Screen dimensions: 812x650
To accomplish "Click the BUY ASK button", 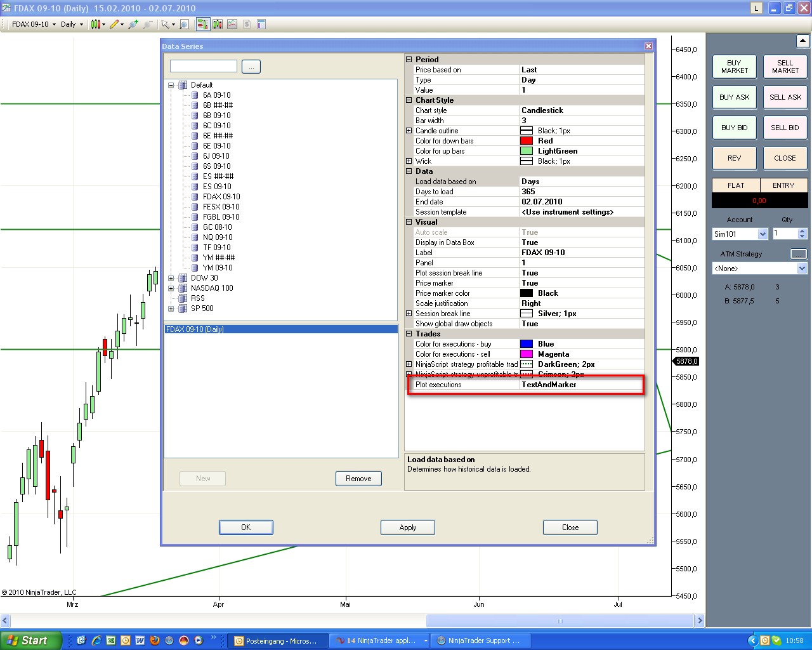I will (735, 97).
